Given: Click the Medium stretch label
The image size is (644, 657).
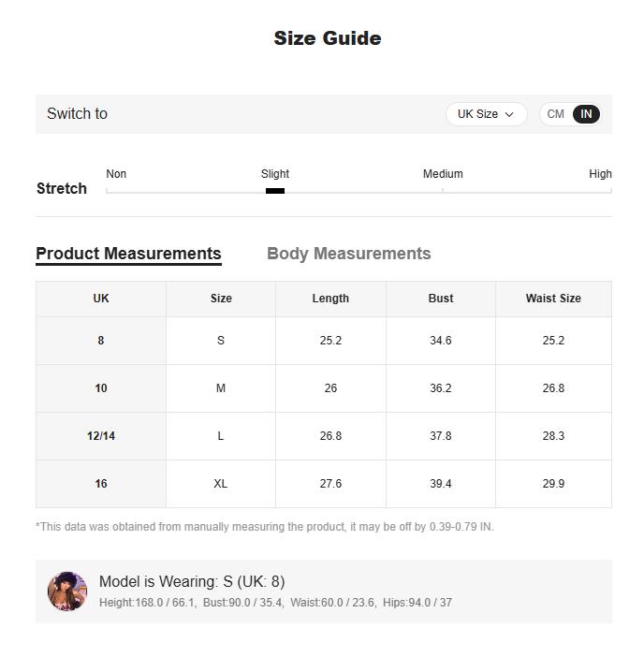Looking at the screenshot, I should point(443,174).
